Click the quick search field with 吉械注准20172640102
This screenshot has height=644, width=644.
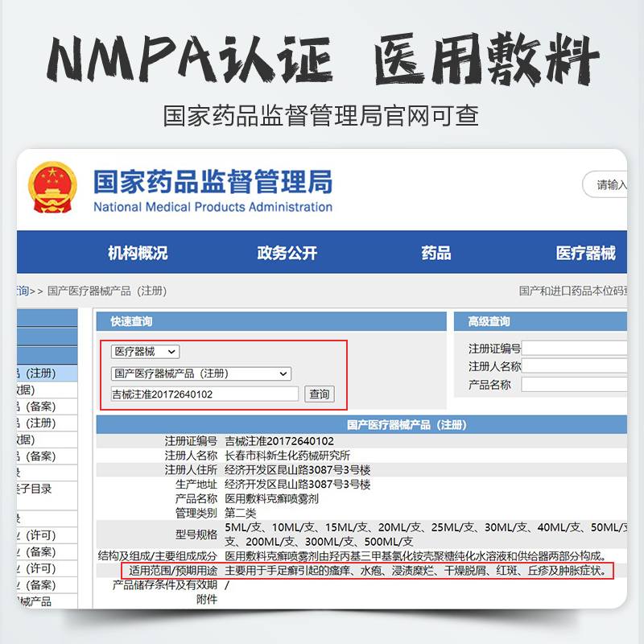click(x=204, y=394)
